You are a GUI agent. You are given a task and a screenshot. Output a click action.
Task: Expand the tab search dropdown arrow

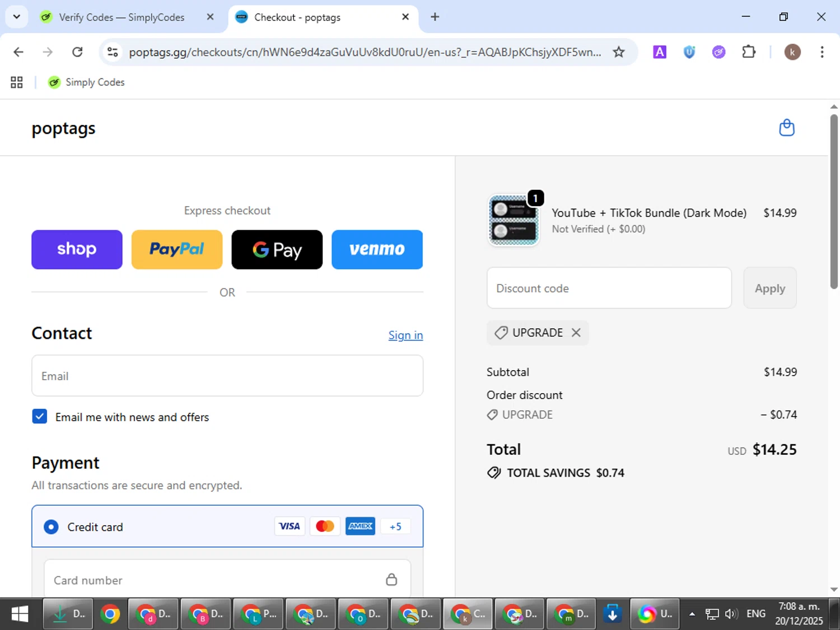coord(17,17)
